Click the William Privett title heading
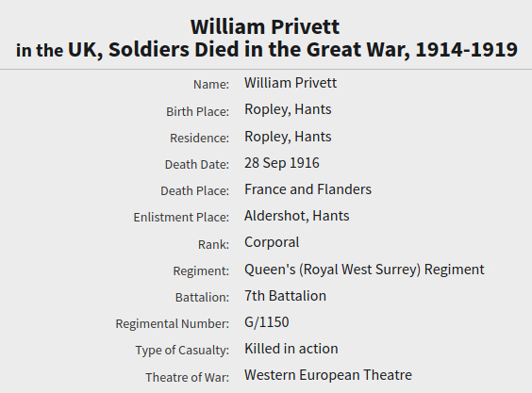Image resolution: width=532 pixels, height=393 pixels. point(265,26)
